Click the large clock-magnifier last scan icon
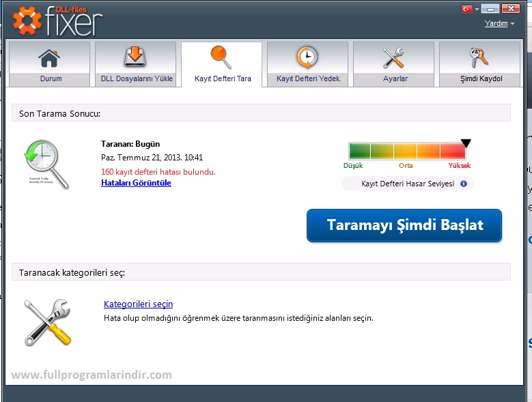The width and height of the screenshot is (532, 402). tap(46, 164)
